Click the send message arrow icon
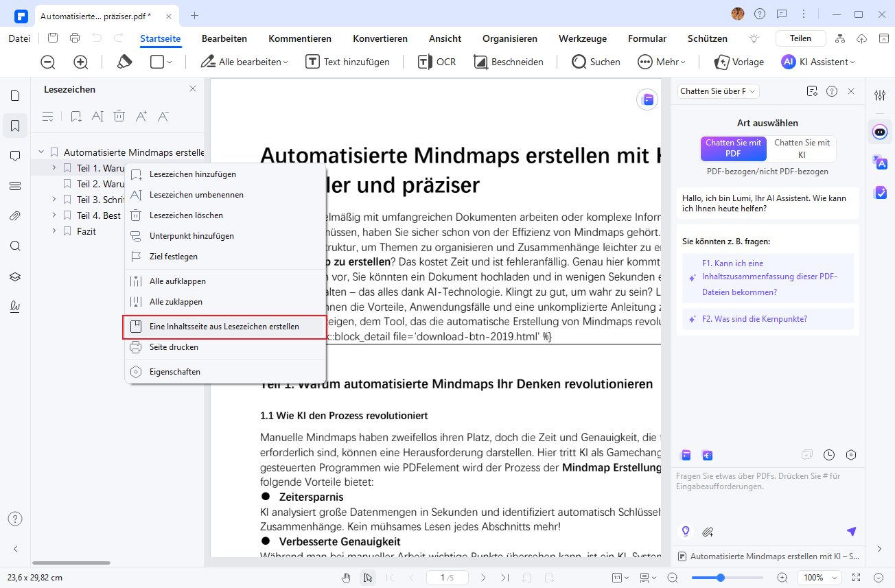 click(852, 531)
